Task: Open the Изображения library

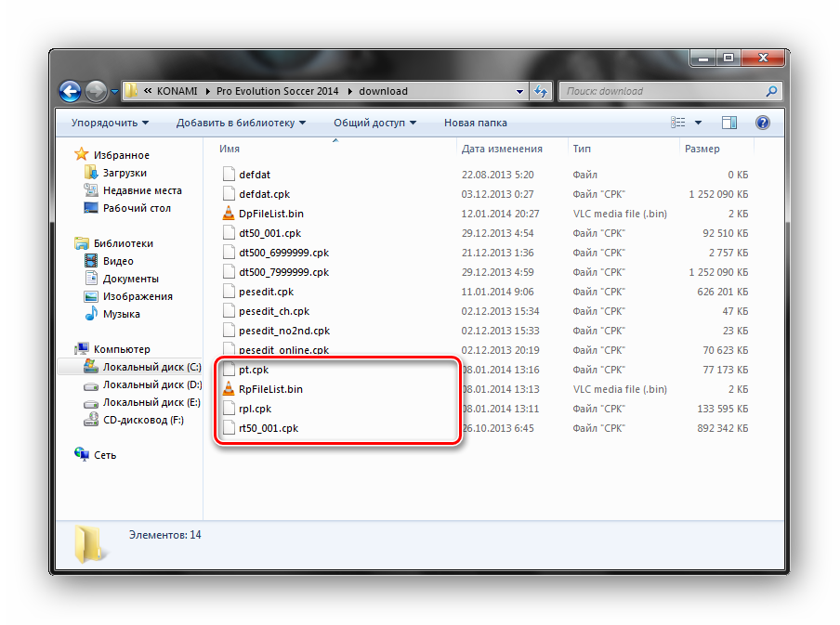Action: coord(138,296)
